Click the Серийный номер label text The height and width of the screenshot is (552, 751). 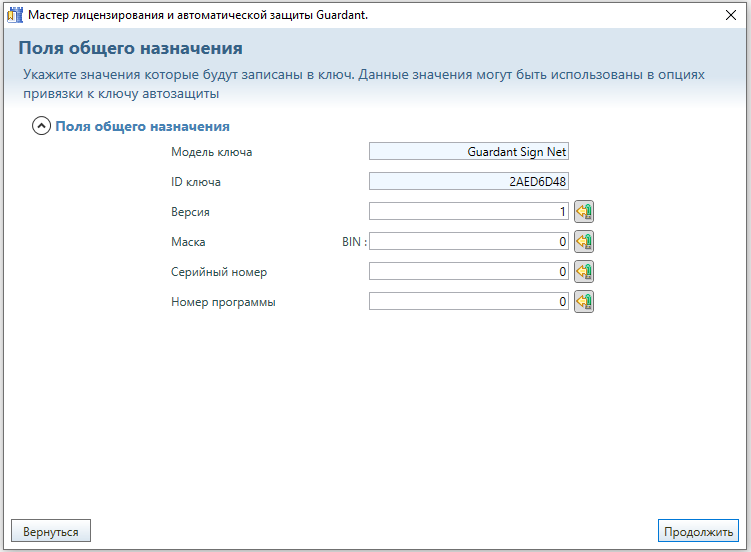click(219, 272)
